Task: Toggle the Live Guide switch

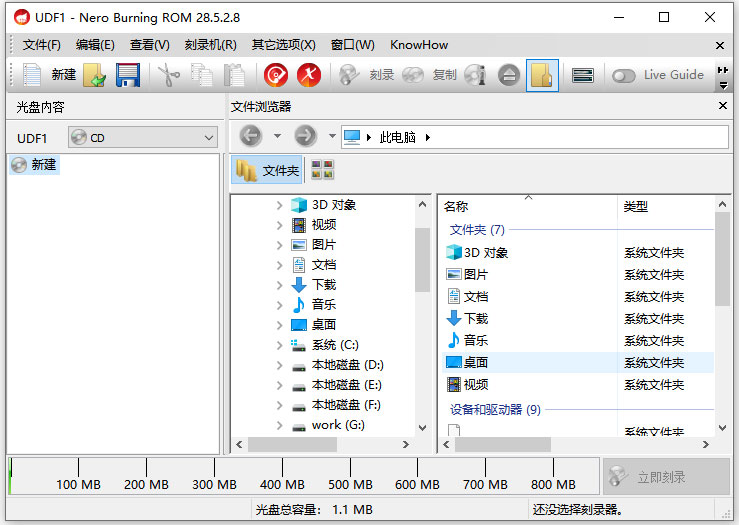Action: point(624,75)
